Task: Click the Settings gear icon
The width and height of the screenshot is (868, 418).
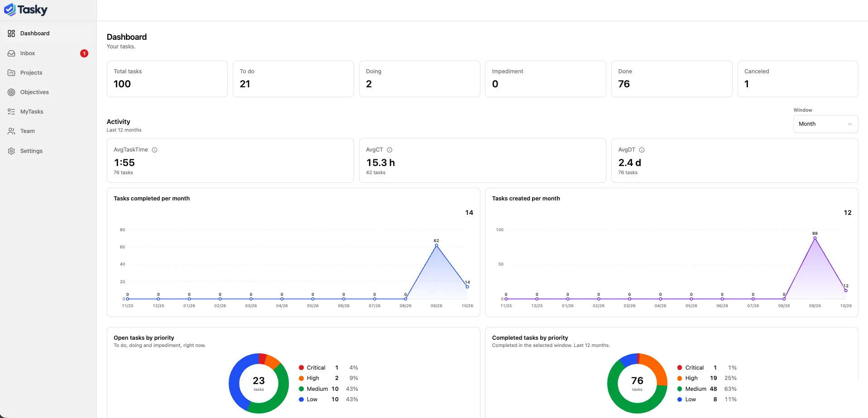Action: click(x=11, y=151)
